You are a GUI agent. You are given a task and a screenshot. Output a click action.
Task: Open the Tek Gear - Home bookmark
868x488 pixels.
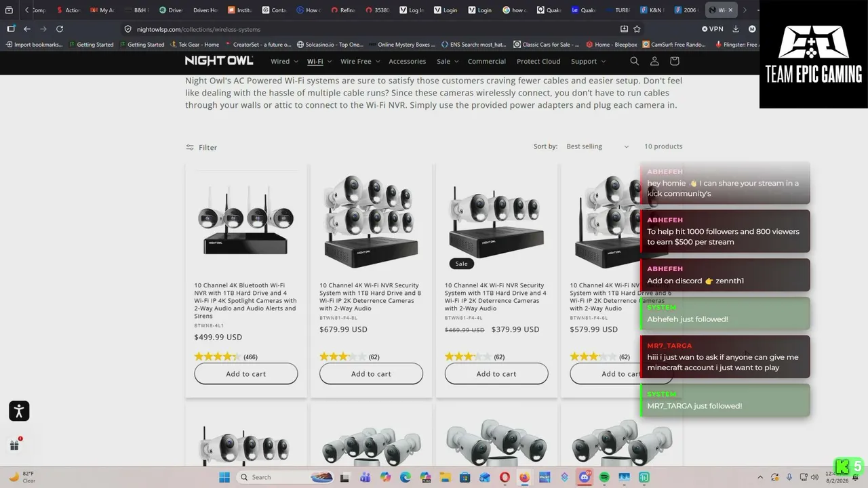194,45
